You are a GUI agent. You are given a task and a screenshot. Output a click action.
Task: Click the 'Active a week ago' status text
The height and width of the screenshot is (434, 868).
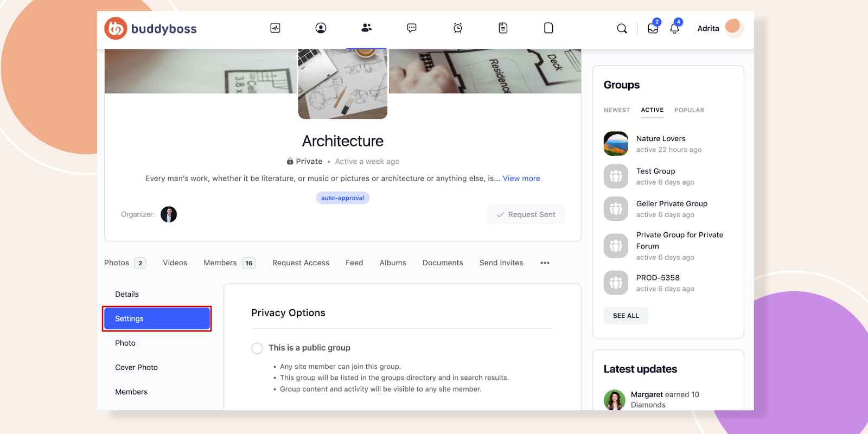tap(367, 162)
